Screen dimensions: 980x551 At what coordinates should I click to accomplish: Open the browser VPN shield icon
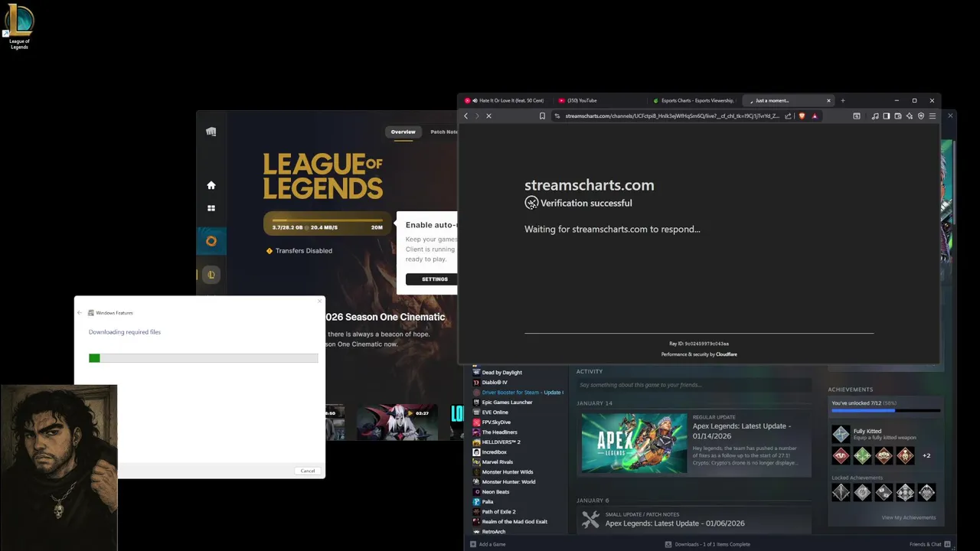coord(921,116)
